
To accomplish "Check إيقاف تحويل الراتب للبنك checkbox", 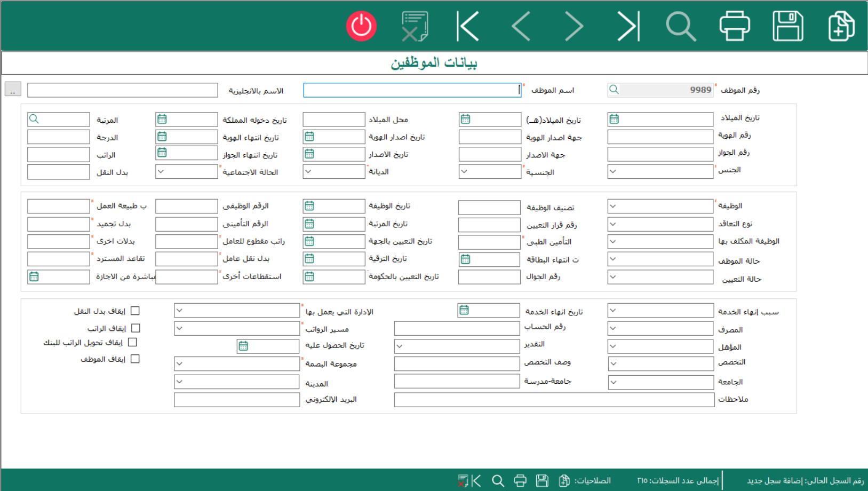I will [132, 342].
